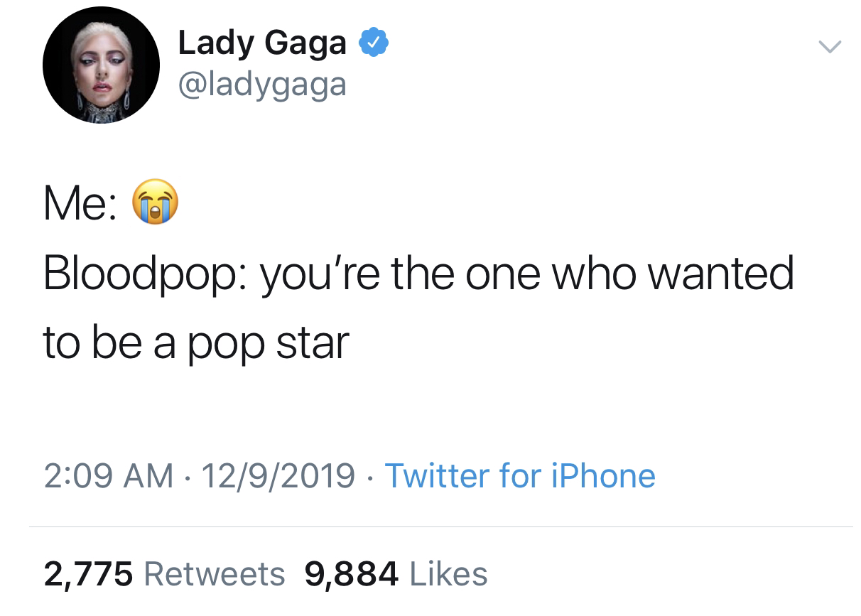Select the 12/9/2019 date text
The height and width of the screenshot is (616, 861).
pos(278,475)
